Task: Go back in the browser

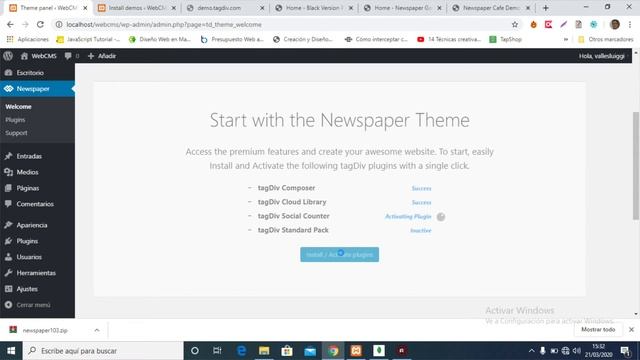Action: pyautogui.click(x=10, y=24)
